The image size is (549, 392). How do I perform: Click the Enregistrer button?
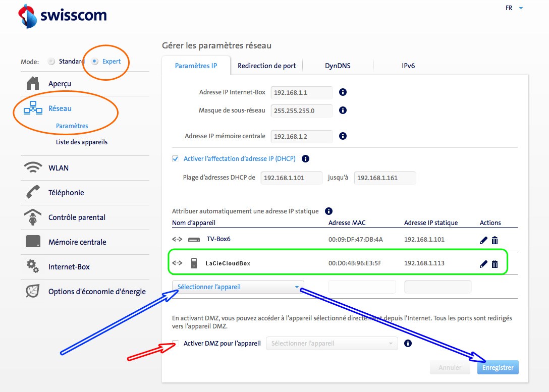click(x=498, y=367)
